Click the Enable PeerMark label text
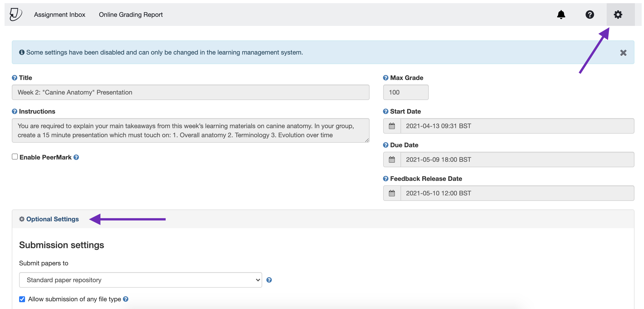 tap(46, 157)
